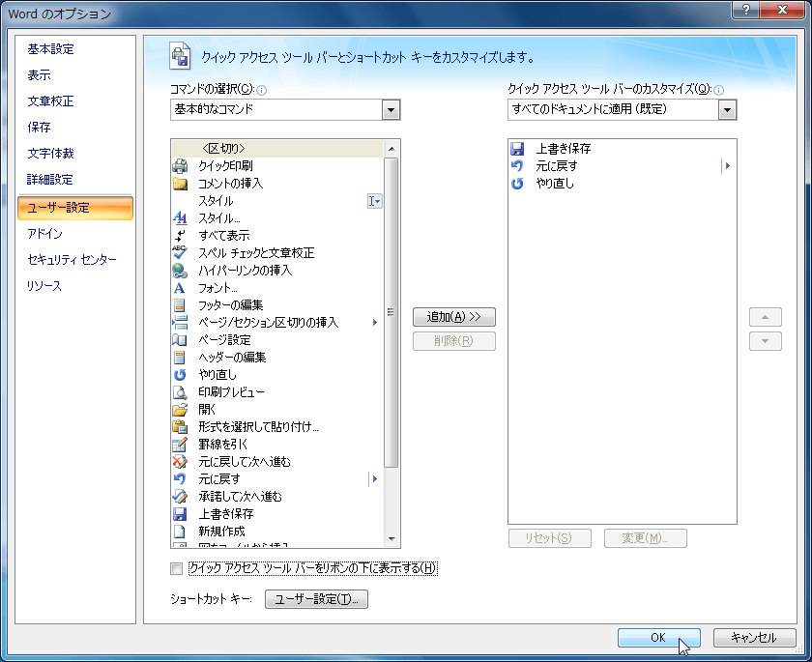Switch to 保存 category
This screenshot has width=812, height=662.
pos(40,128)
